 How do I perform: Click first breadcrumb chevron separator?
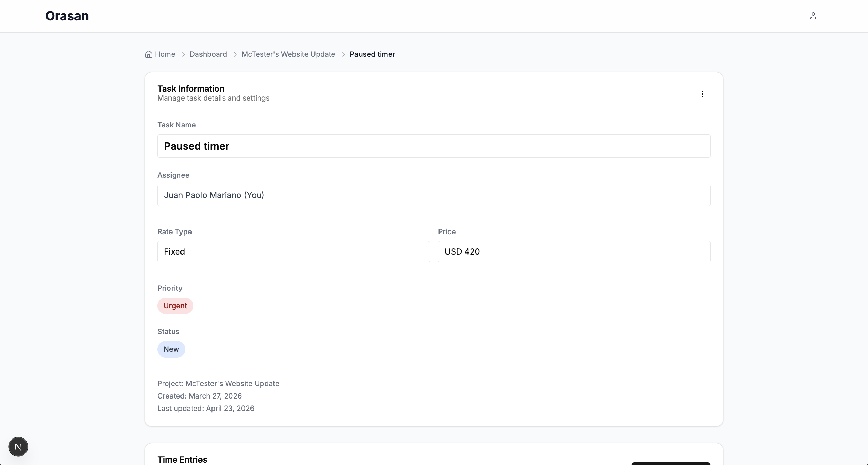click(x=183, y=54)
